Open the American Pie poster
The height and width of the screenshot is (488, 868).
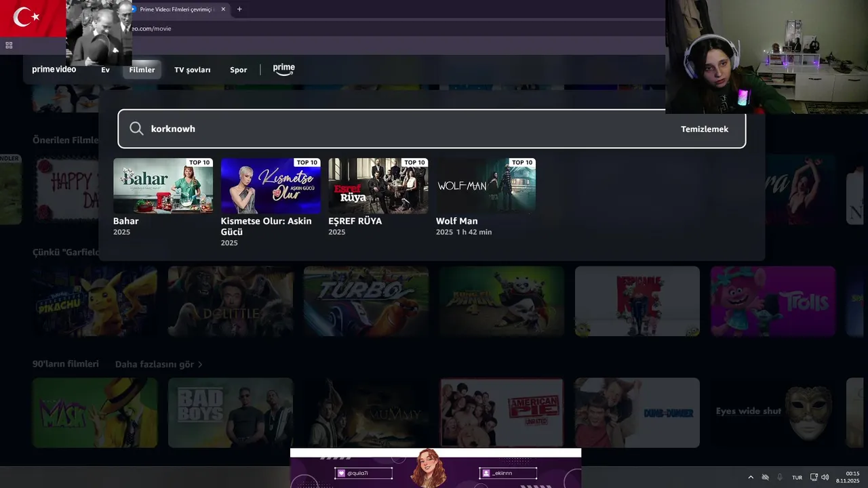[502, 413]
